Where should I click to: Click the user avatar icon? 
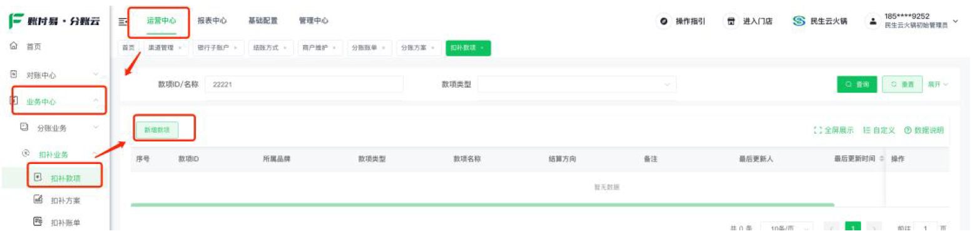coord(872,21)
